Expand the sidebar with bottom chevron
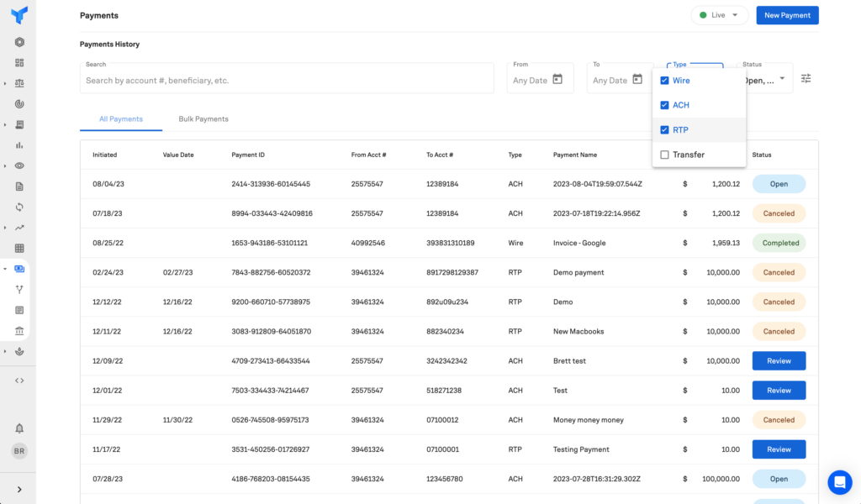 pos(19,489)
